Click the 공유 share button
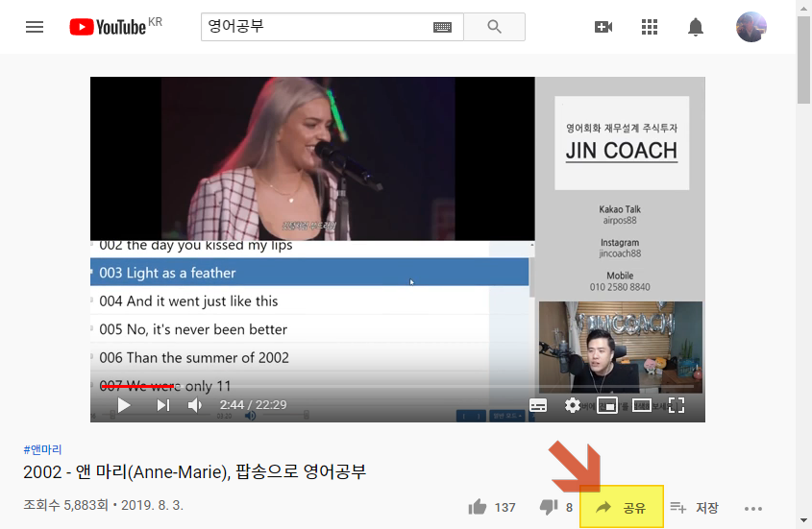812x529 pixels. pos(622,507)
